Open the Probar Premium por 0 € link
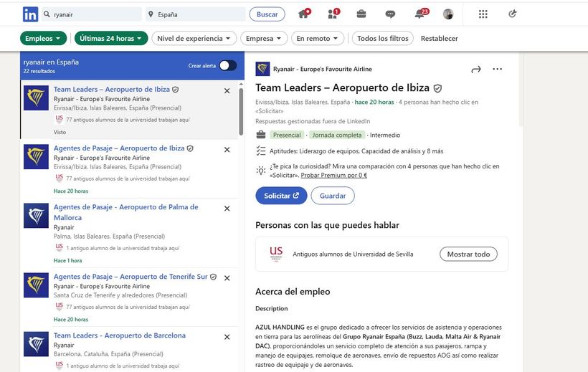Viewport: 588px width, 372px height. 333,175
